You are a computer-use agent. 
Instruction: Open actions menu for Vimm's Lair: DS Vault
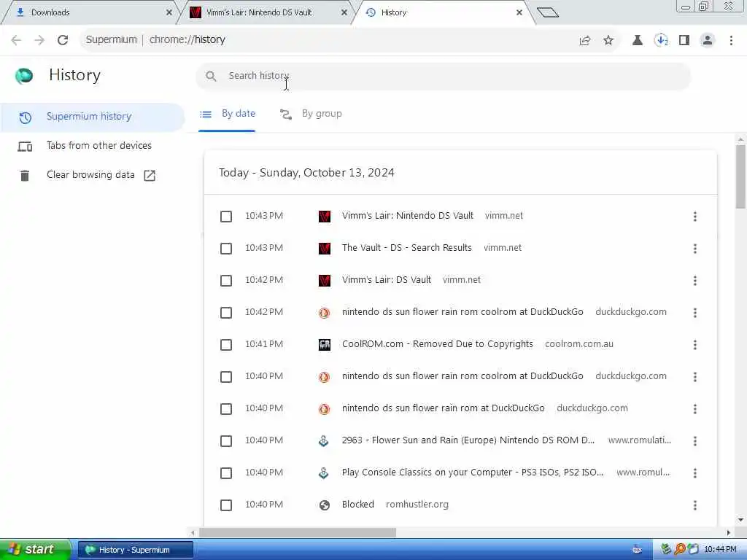tap(695, 281)
